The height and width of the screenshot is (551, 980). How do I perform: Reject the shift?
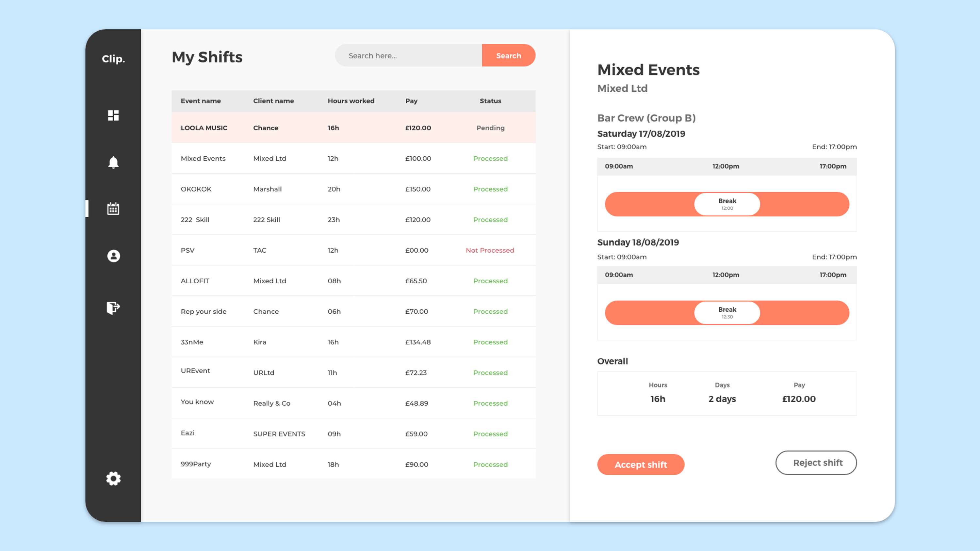(816, 463)
